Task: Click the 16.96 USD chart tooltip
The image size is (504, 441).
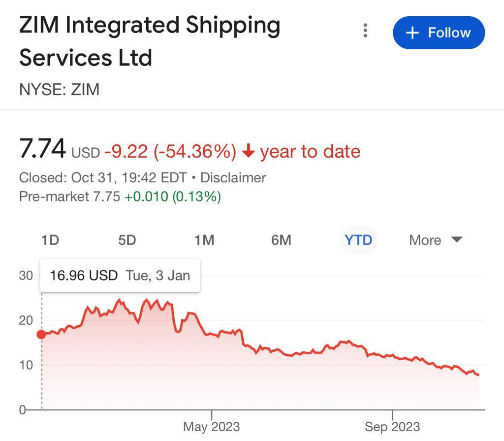Action: 120,275
